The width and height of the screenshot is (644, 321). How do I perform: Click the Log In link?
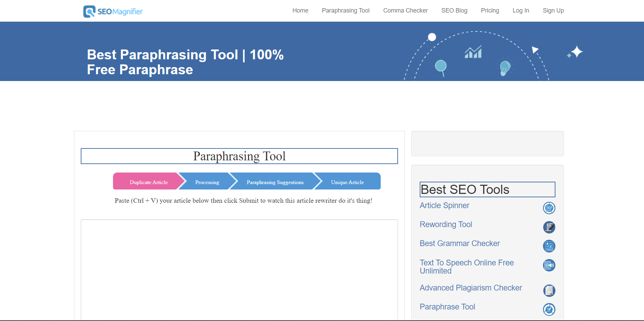point(520,11)
